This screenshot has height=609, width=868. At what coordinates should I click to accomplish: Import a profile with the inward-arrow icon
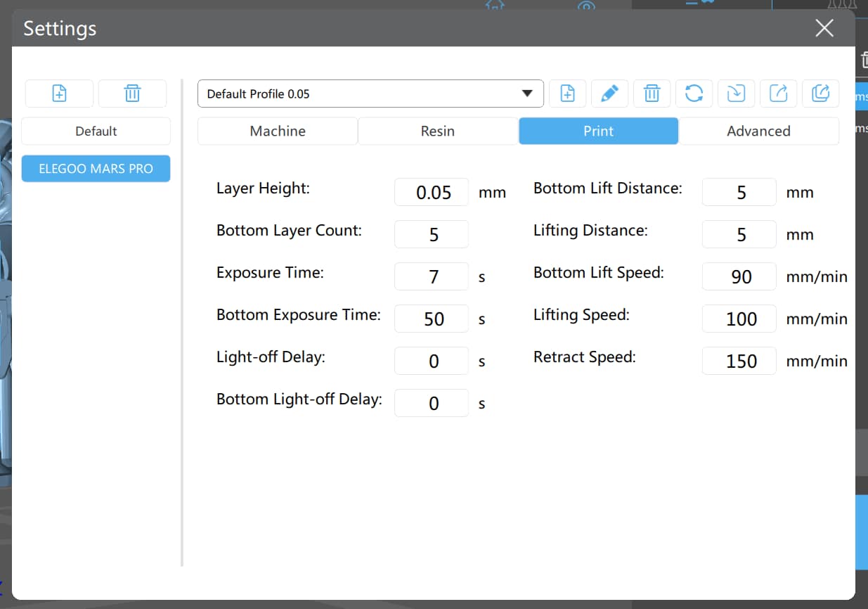(736, 94)
